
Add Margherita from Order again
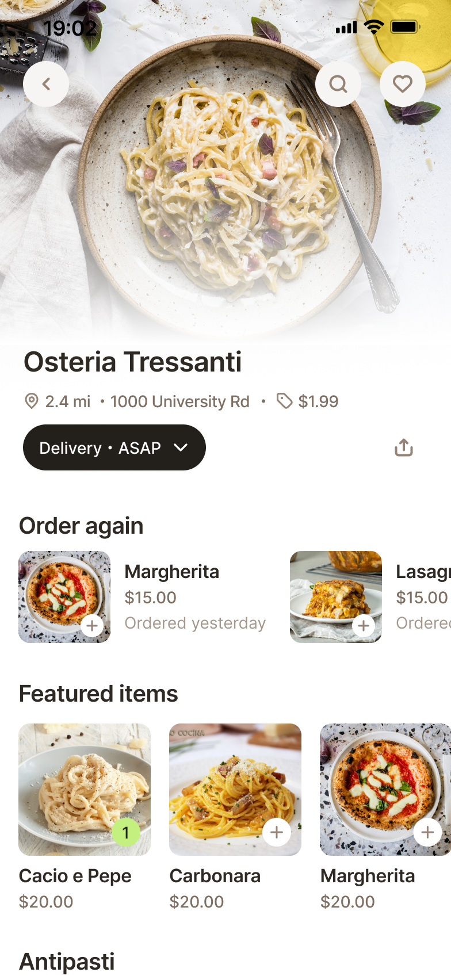click(x=92, y=625)
